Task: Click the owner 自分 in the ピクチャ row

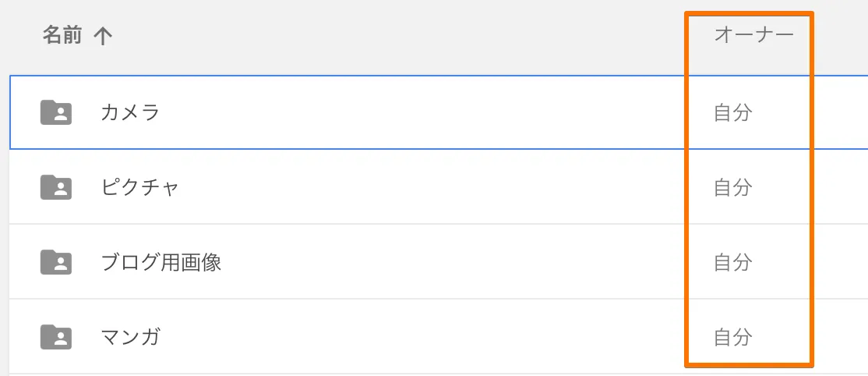Action: click(733, 187)
